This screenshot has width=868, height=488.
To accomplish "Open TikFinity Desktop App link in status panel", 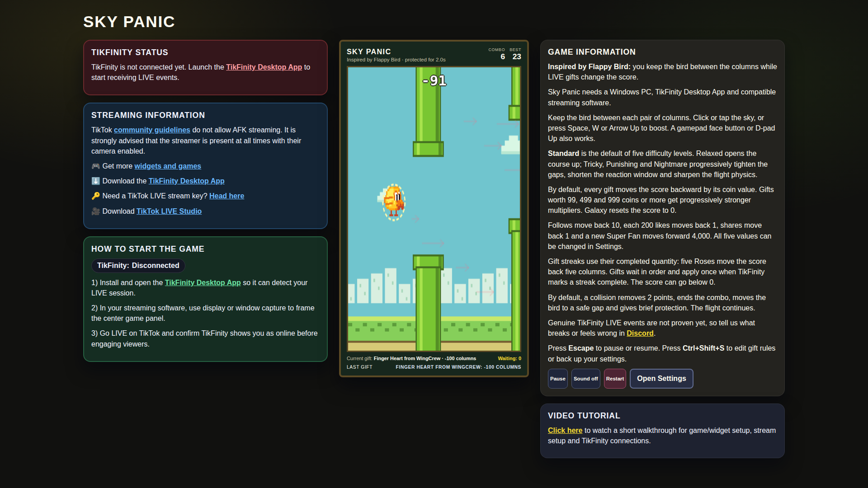I will pos(264,67).
